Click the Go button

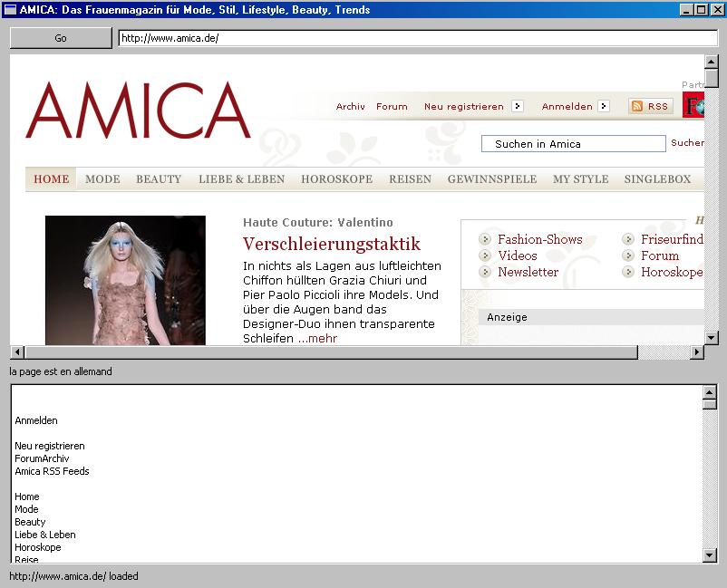61,38
